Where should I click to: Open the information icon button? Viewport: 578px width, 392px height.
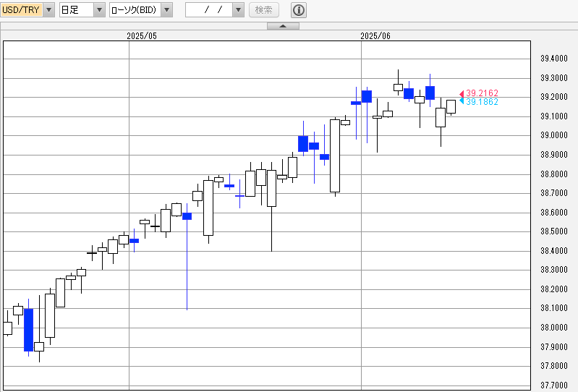(x=299, y=10)
